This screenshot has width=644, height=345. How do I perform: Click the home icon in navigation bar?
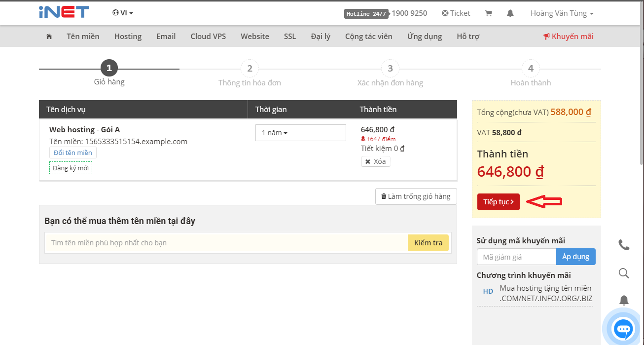[x=49, y=37]
